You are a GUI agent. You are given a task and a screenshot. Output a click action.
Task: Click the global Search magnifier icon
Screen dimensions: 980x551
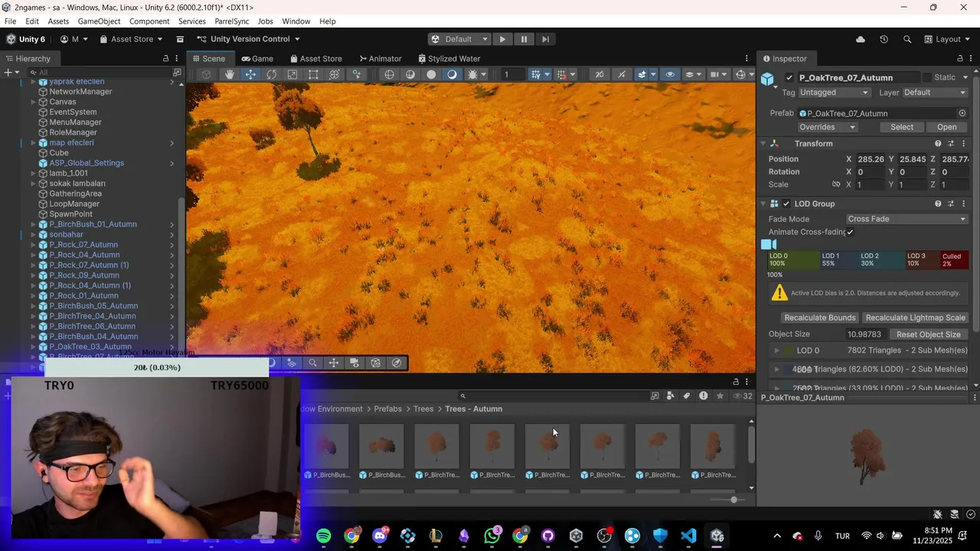tap(907, 39)
